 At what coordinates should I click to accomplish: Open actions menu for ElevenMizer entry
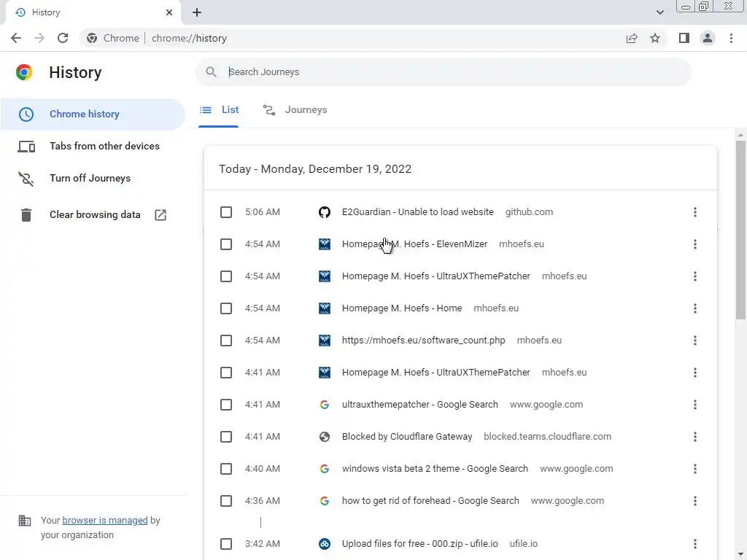[x=694, y=244]
